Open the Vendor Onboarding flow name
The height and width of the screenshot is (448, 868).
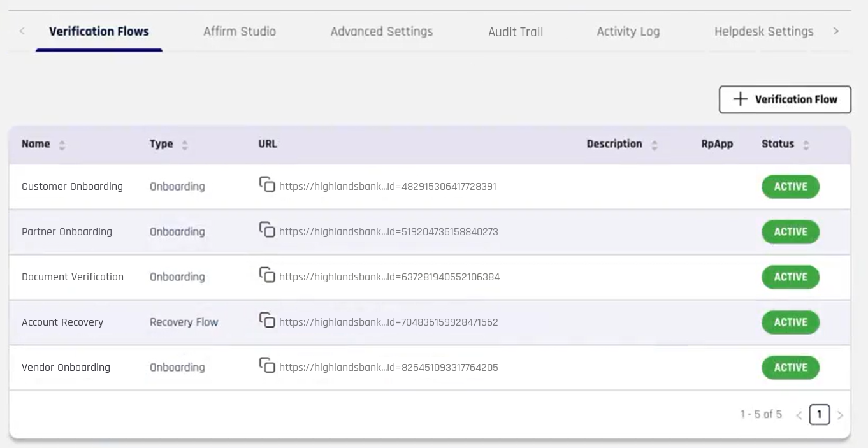point(66,368)
